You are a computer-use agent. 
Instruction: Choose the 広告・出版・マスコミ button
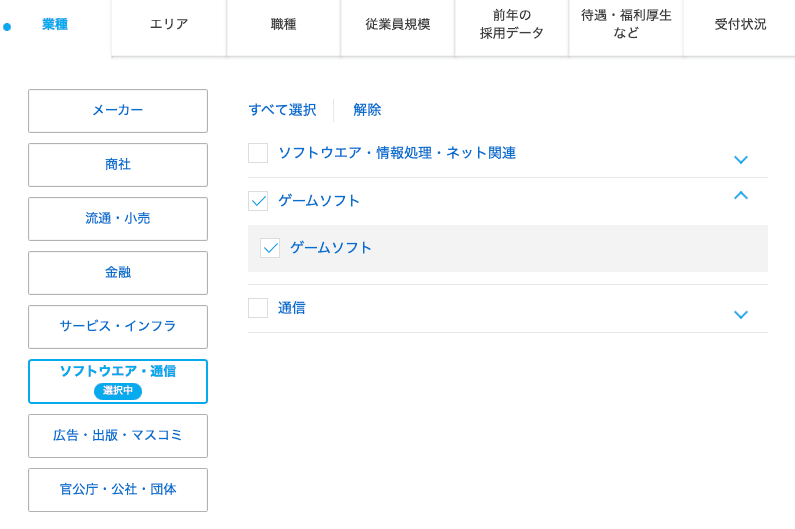(x=118, y=436)
